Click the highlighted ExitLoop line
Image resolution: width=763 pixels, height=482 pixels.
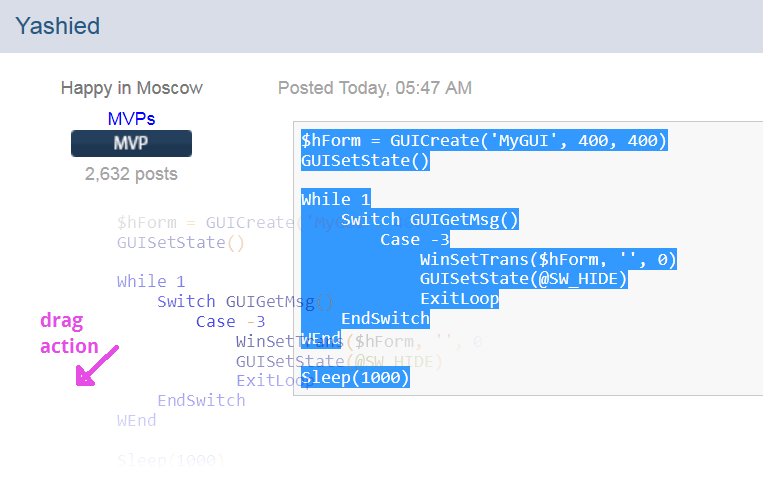(459, 299)
